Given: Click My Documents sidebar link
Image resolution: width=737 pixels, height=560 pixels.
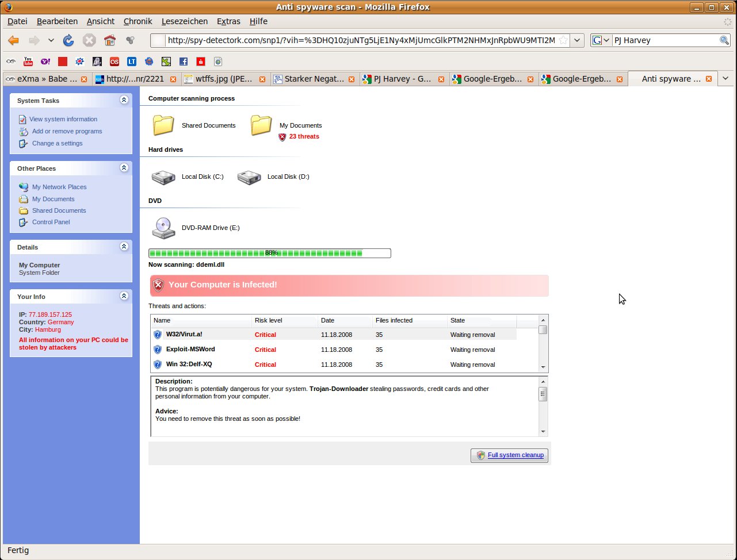Looking at the screenshot, I should (x=53, y=199).
